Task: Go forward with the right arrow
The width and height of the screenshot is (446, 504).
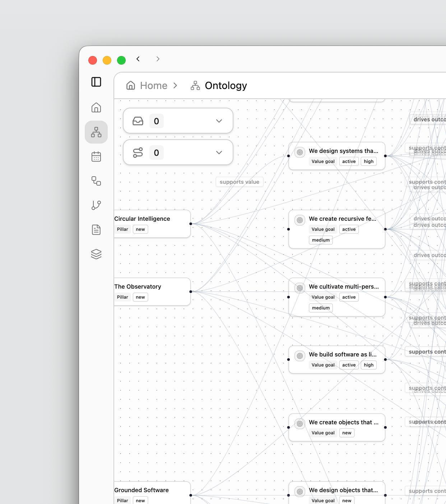Action: click(158, 59)
